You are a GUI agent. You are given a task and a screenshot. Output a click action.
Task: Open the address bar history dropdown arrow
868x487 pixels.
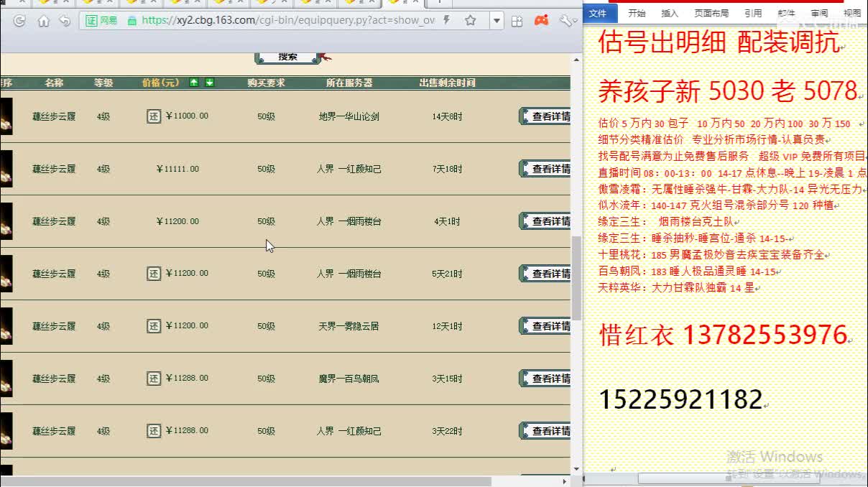pyautogui.click(x=497, y=21)
